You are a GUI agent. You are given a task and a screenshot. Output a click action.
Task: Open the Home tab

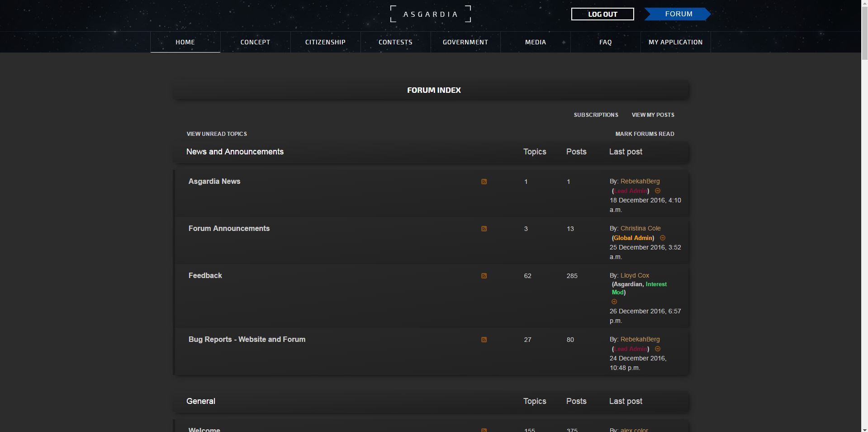[185, 42]
